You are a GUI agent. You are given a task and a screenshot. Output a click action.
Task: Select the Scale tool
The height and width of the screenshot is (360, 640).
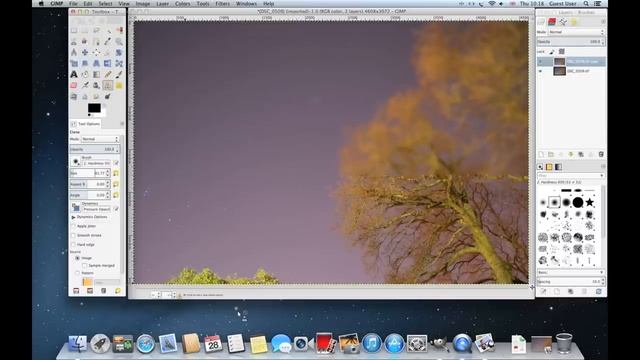(x=74, y=63)
